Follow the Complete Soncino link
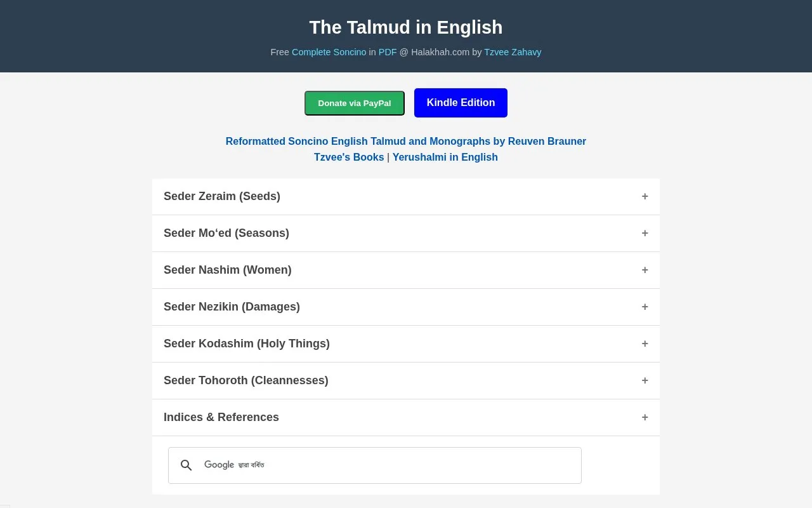The width and height of the screenshot is (812, 508). pos(329,52)
